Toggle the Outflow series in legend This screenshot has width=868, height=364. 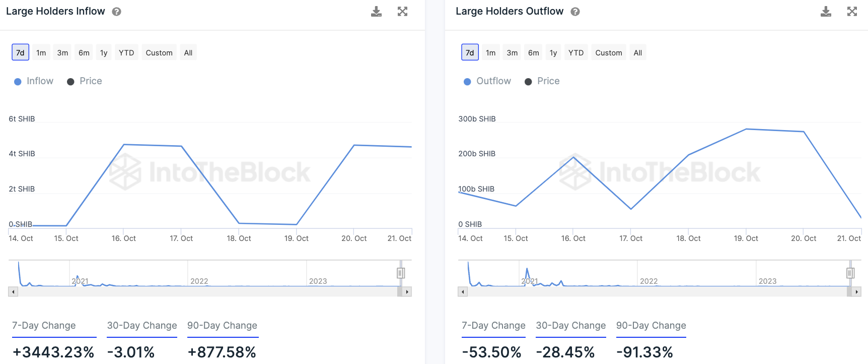click(487, 81)
